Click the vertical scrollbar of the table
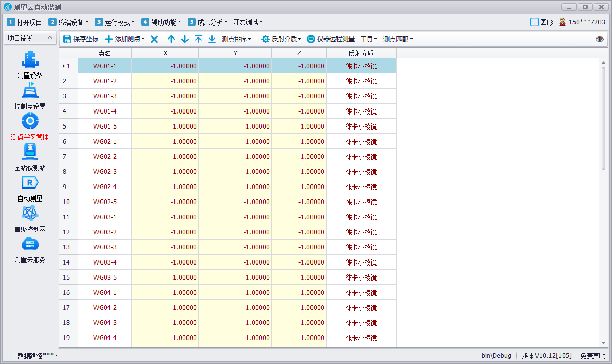Image resolution: width=612 pixels, height=364 pixels. pos(603,118)
